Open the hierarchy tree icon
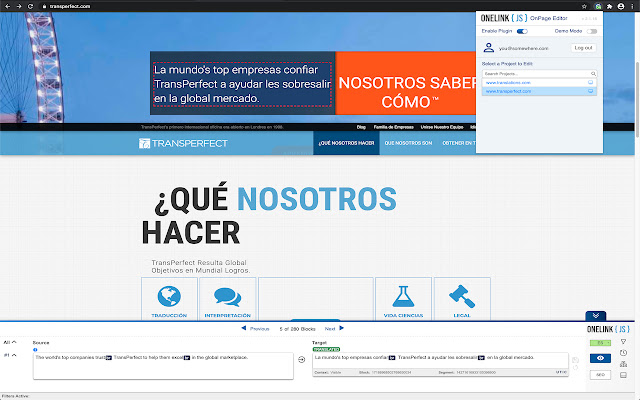The image size is (640, 400). (x=623, y=364)
